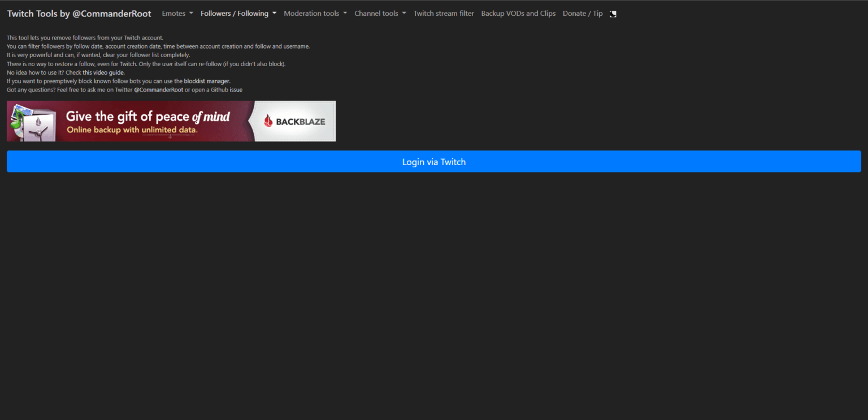This screenshot has height=420, width=868.
Task: Open the Followers / Following dropdown
Action: [238, 14]
